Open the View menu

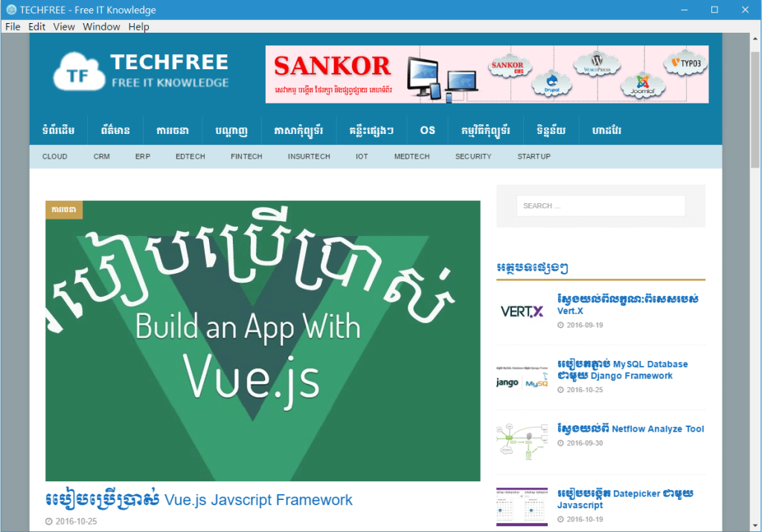[64, 27]
